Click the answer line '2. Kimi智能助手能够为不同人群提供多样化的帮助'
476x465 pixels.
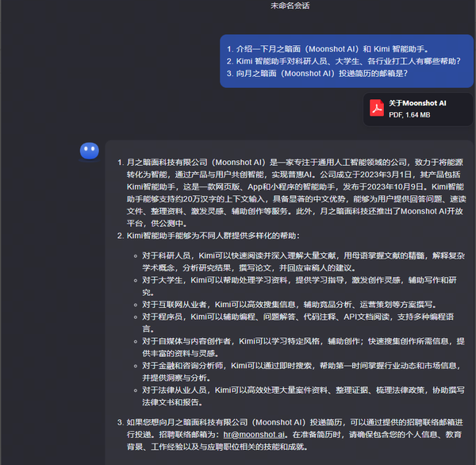(209, 236)
